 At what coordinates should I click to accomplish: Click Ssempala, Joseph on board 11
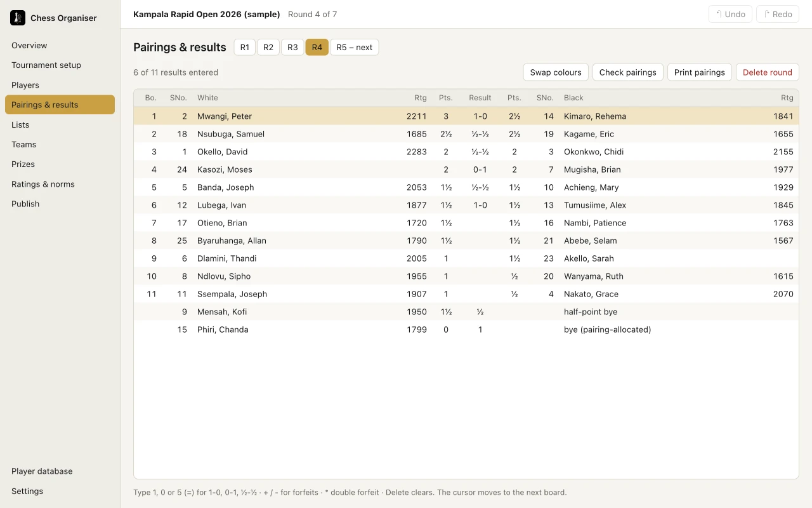(232, 294)
